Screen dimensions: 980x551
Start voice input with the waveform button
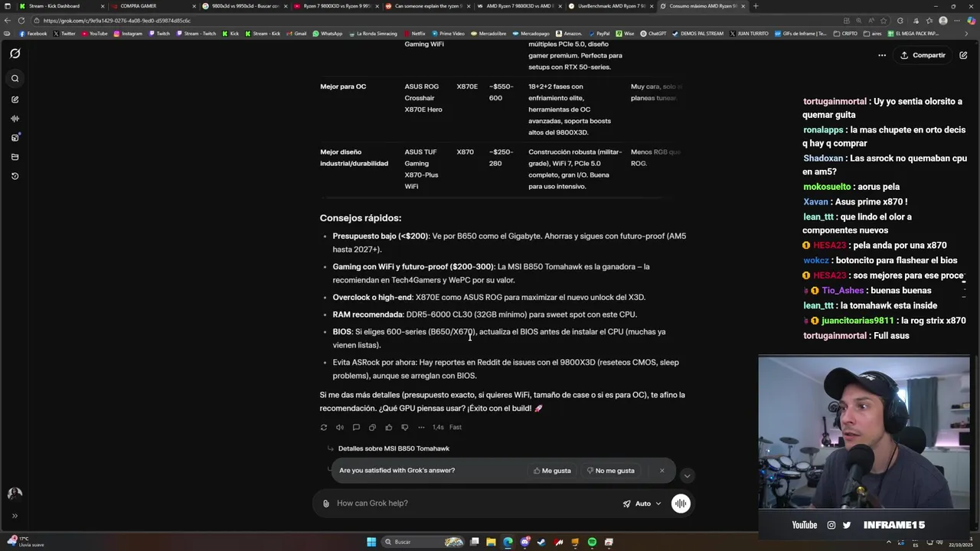(681, 504)
